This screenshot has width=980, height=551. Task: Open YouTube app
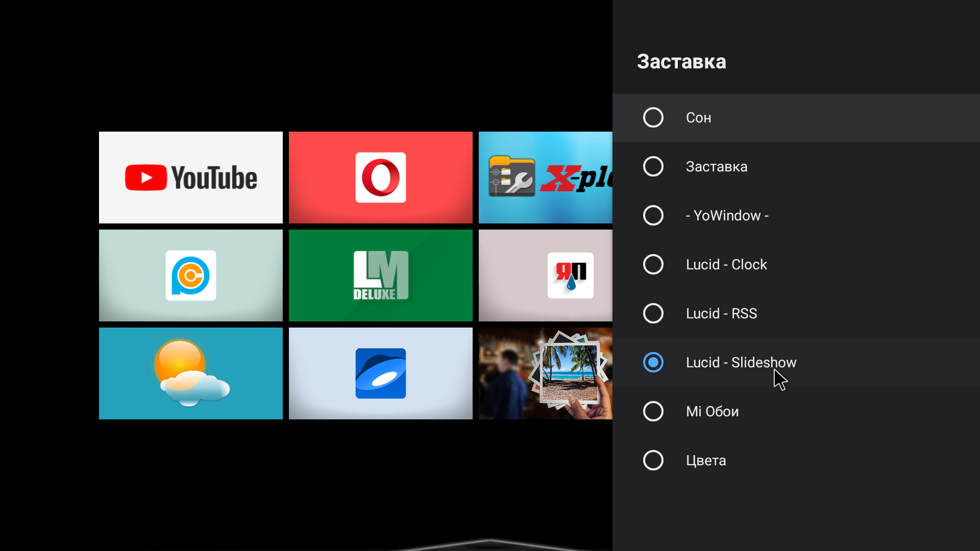(190, 177)
